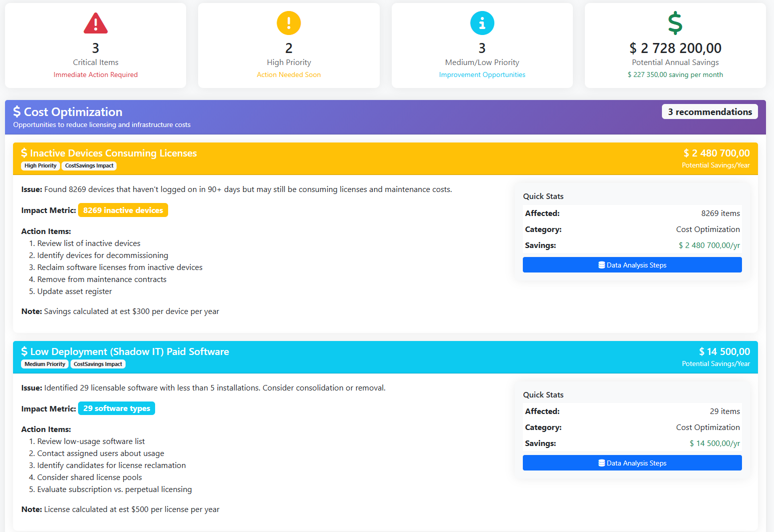The height and width of the screenshot is (532, 774).
Task: Click Review low-usage software list item
Action: pyautogui.click(x=91, y=441)
